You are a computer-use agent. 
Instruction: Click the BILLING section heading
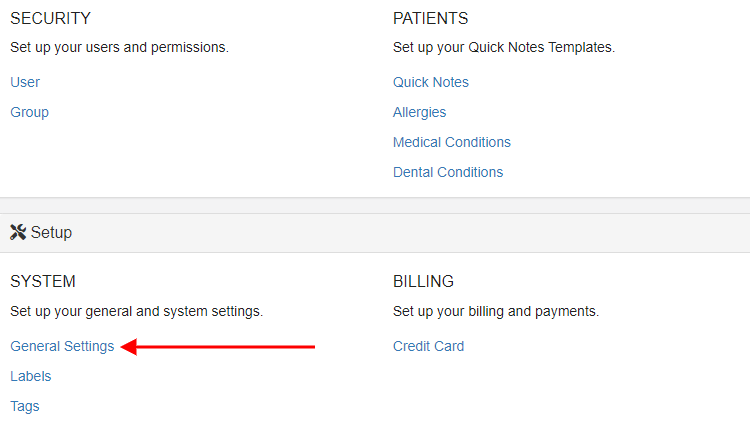[423, 281]
